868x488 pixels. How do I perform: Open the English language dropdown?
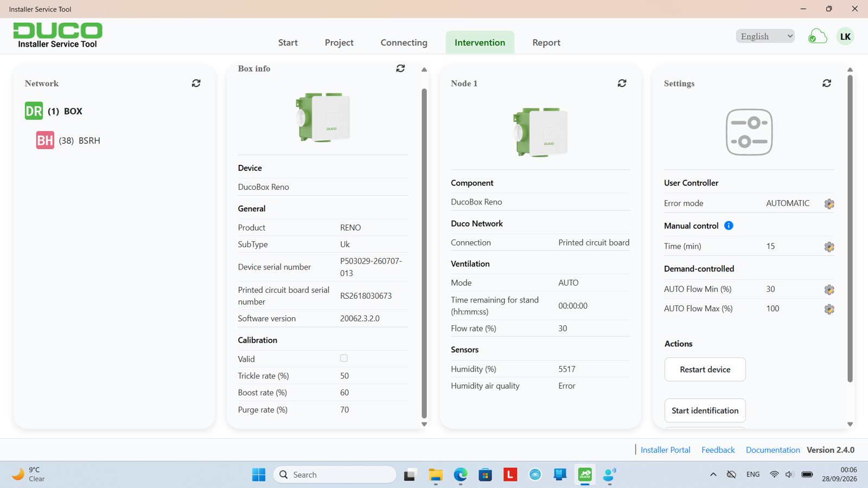(765, 36)
